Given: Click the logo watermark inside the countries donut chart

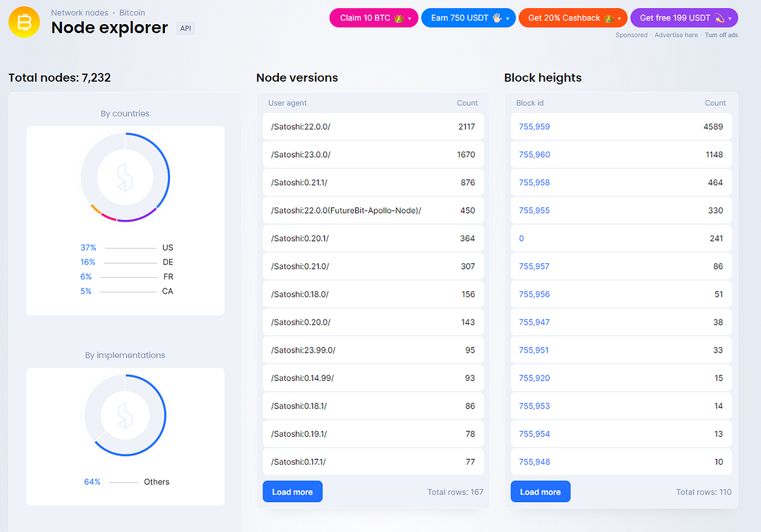Looking at the screenshot, I should [x=125, y=177].
